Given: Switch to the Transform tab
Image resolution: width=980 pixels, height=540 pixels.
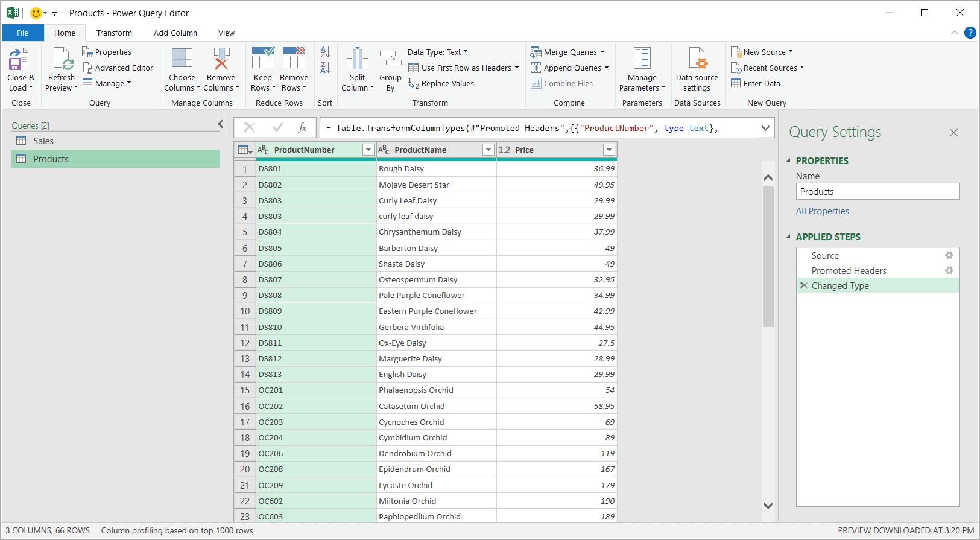Looking at the screenshot, I should click(114, 33).
